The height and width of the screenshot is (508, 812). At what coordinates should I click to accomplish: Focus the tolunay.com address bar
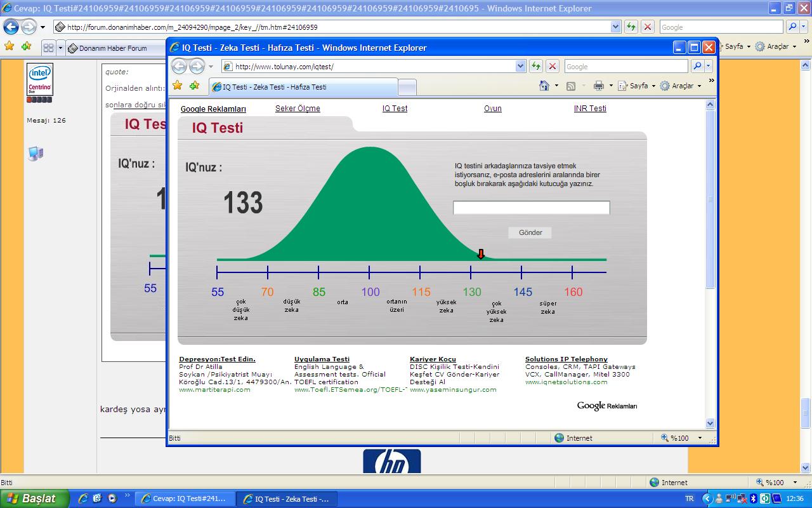tap(374, 66)
